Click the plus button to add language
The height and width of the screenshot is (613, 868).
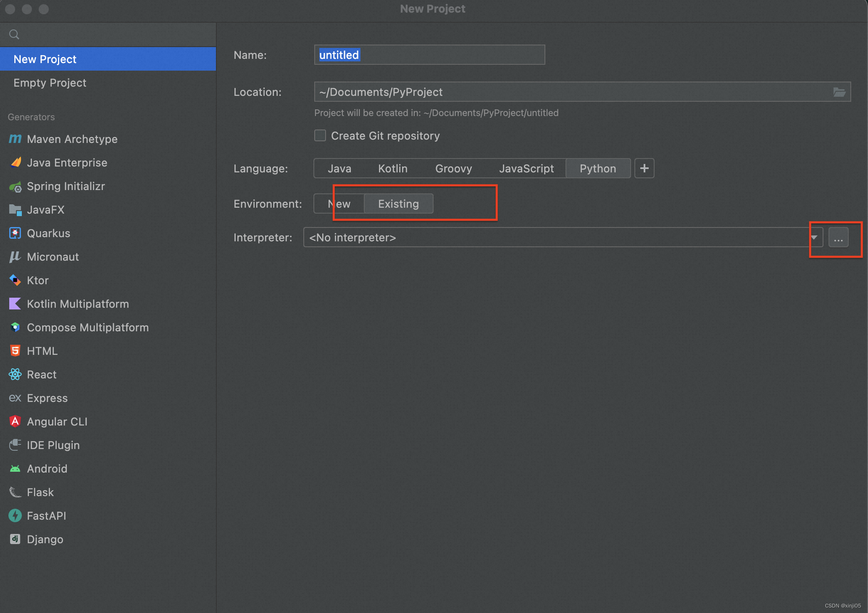click(644, 169)
